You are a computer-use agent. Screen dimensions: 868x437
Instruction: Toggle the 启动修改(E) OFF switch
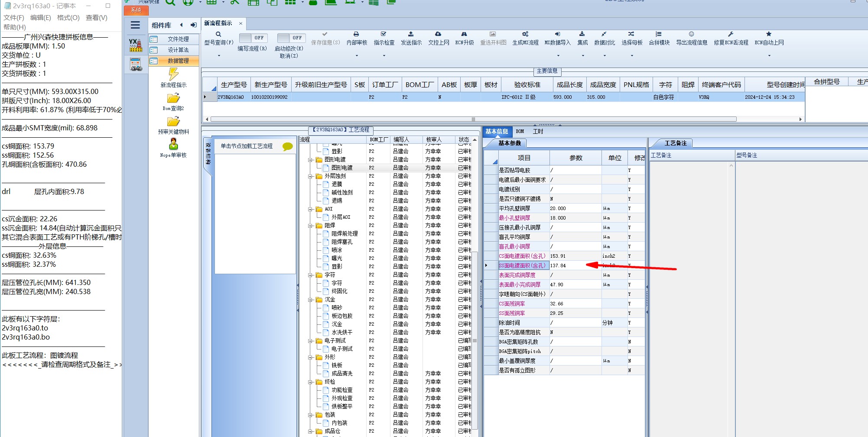291,38
